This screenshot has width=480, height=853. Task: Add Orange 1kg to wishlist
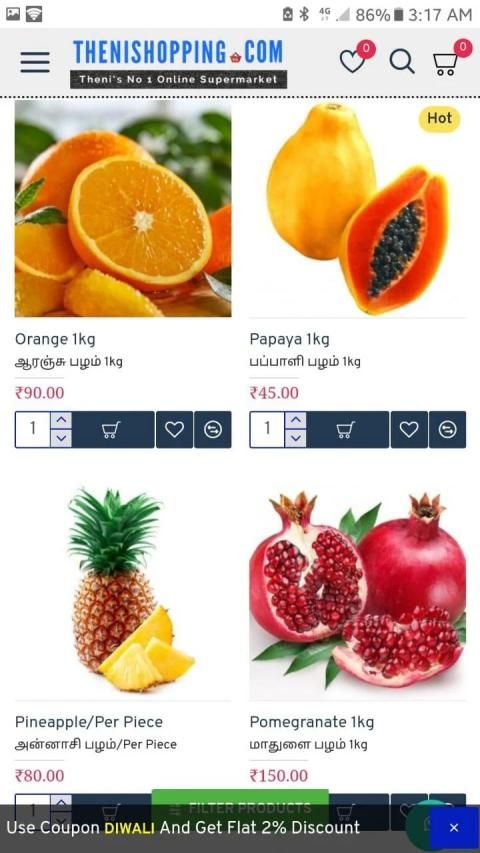tap(175, 430)
